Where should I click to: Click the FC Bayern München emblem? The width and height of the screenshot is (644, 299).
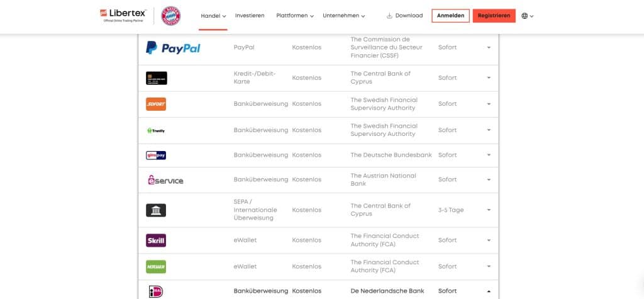[171, 16]
